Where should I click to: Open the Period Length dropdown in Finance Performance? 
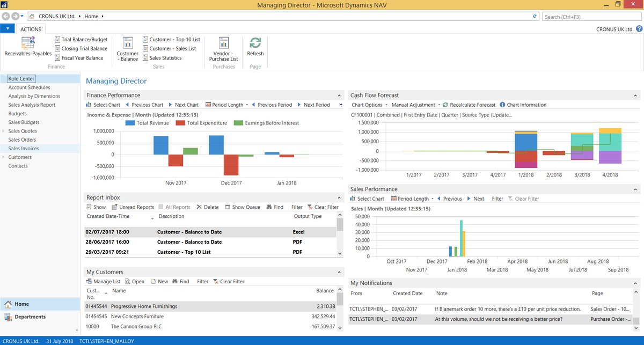pyautogui.click(x=226, y=105)
